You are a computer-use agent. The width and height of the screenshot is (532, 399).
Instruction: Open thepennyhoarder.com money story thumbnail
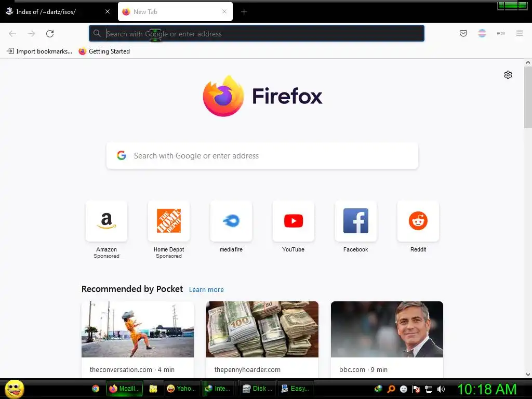pyautogui.click(x=262, y=329)
